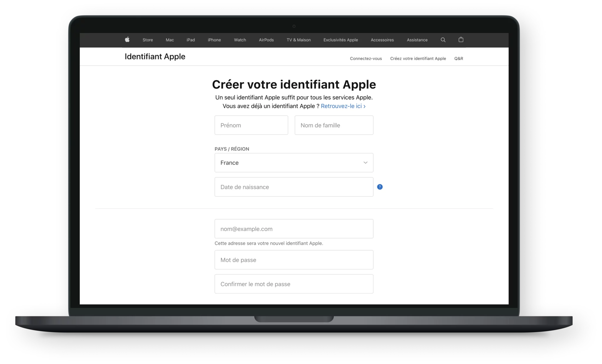This screenshot has width=602, height=364.
Task: Click the AirPods menu navigation item
Action: tap(266, 40)
